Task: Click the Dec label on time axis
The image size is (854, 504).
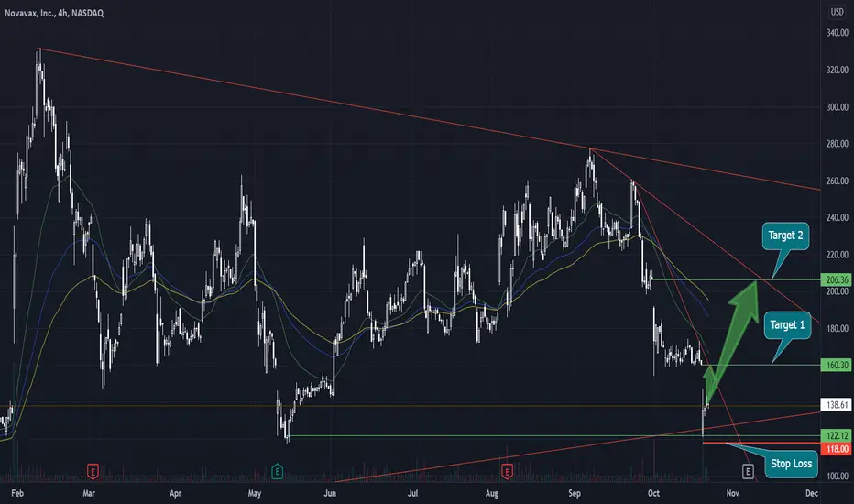Action: [812, 493]
